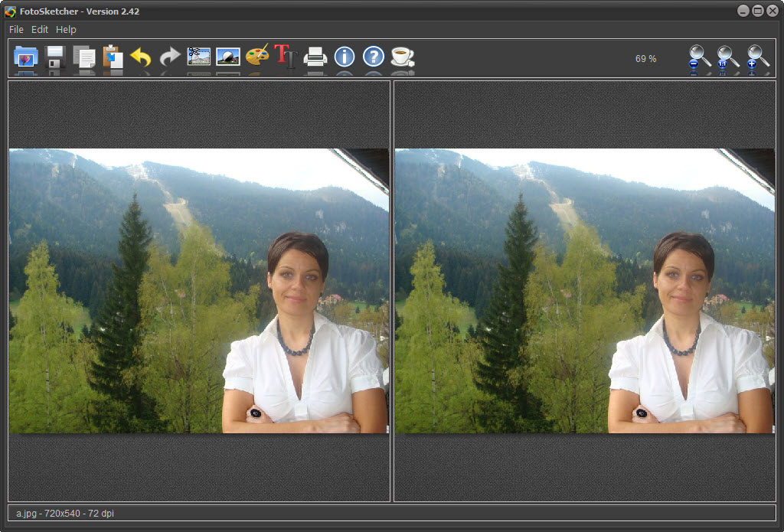Undo the last action with the yellow arrow
This screenshot has width=784, height=532.
pos(141,57)
